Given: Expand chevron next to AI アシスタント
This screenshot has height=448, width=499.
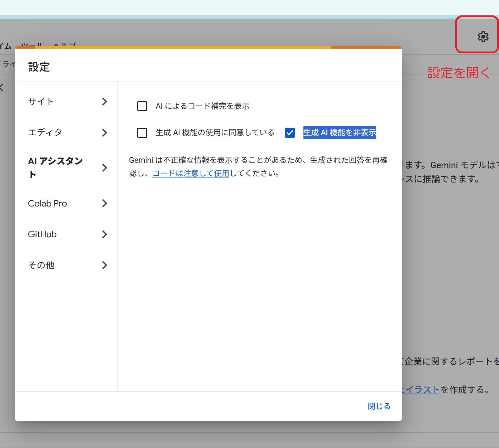Looking at the screenshot, I should pos(104,167).
